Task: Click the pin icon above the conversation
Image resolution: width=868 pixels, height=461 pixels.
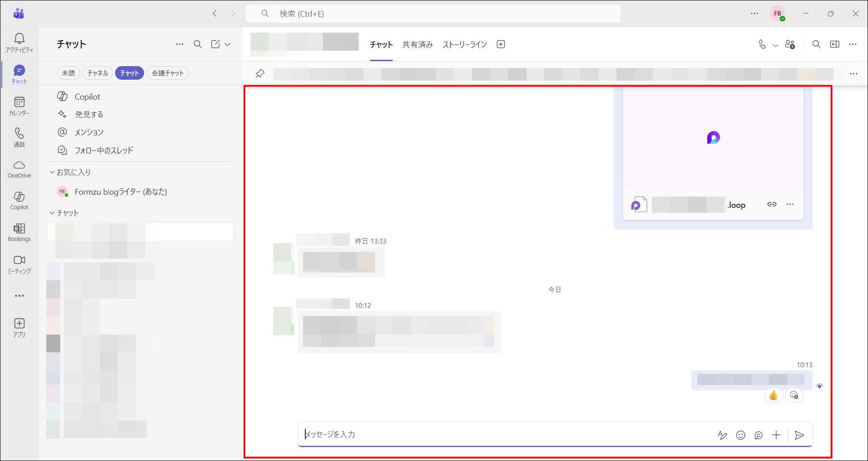Action: click(260, 73)
